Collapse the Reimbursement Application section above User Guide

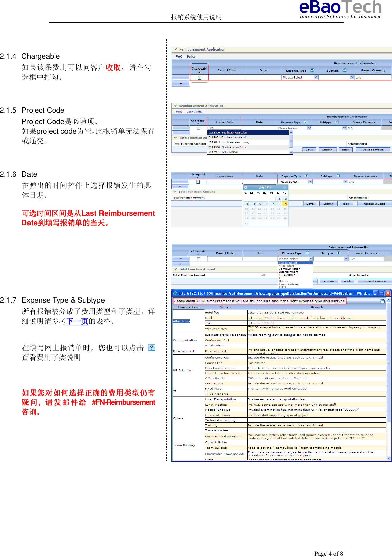click(175, 106)
